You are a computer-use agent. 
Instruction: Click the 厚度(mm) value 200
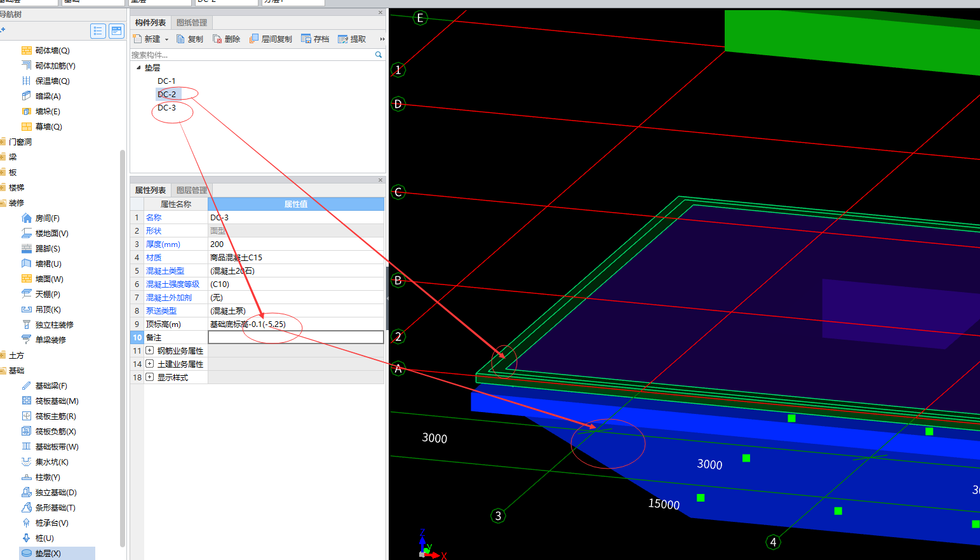coord(296,244)
